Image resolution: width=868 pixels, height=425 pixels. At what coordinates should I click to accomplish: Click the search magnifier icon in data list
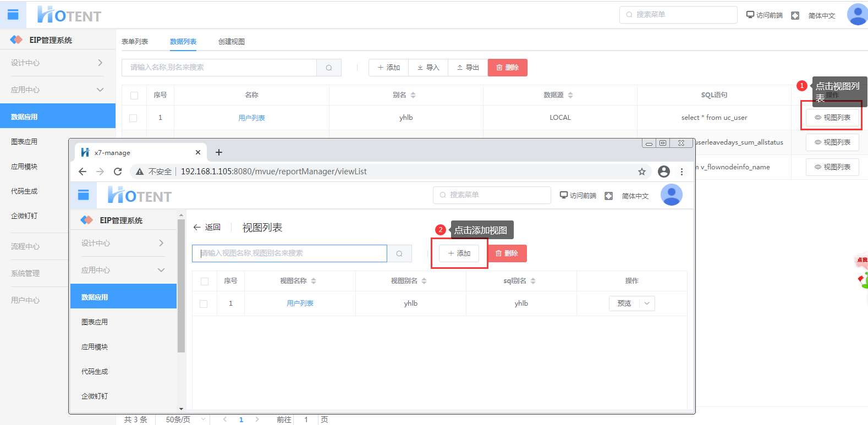tap(329, 68)
